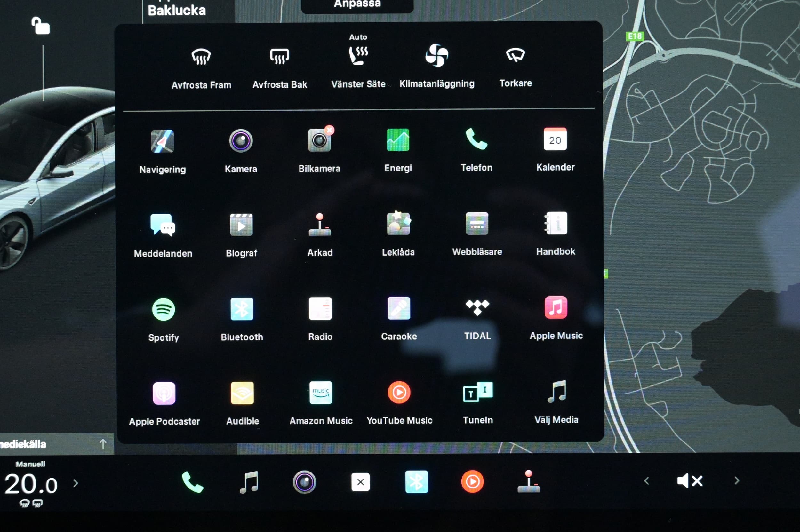Viewport: 800px width, 532px height.
Task: Expand the mediekälla panel upward arrow
Action: click(x=103, y=444)
